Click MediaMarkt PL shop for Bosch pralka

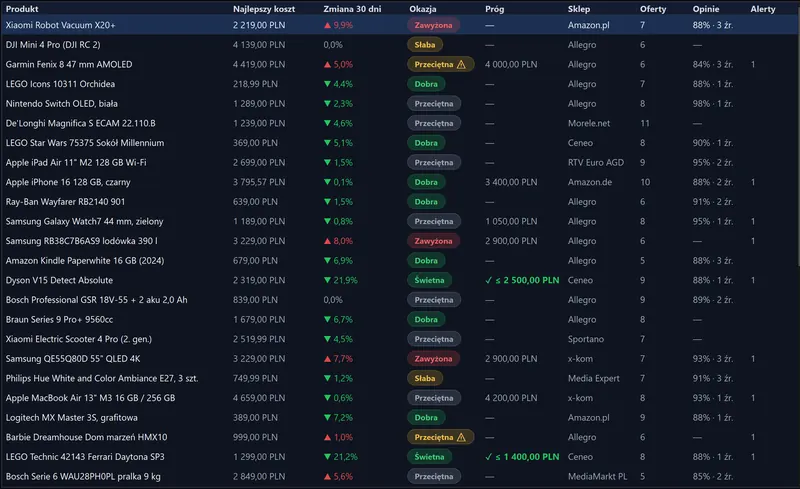pos(597,476)
